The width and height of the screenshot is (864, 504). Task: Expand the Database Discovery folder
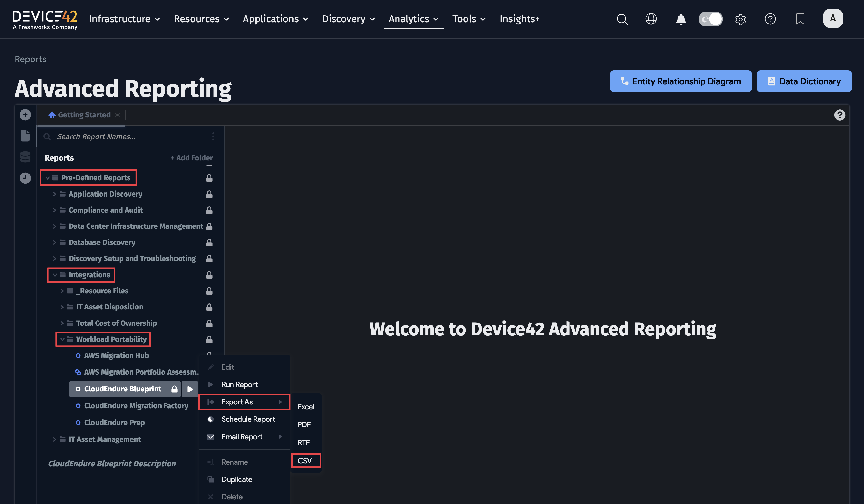(55, 242)
